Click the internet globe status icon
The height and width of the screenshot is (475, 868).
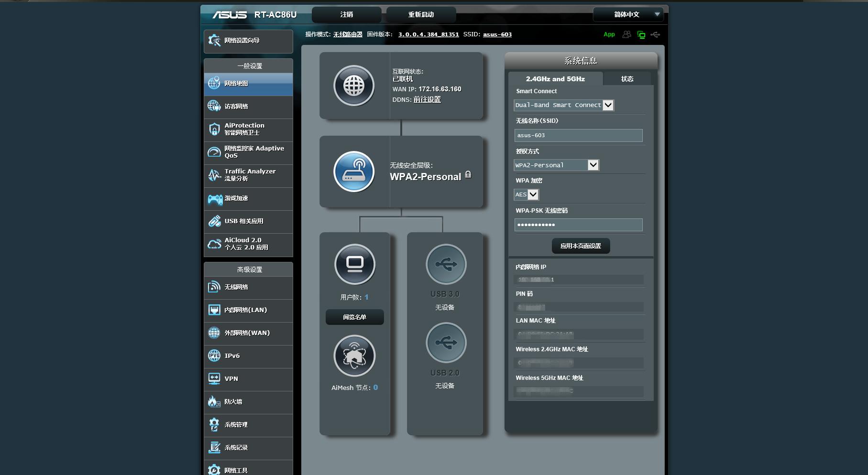pos(354,86)
